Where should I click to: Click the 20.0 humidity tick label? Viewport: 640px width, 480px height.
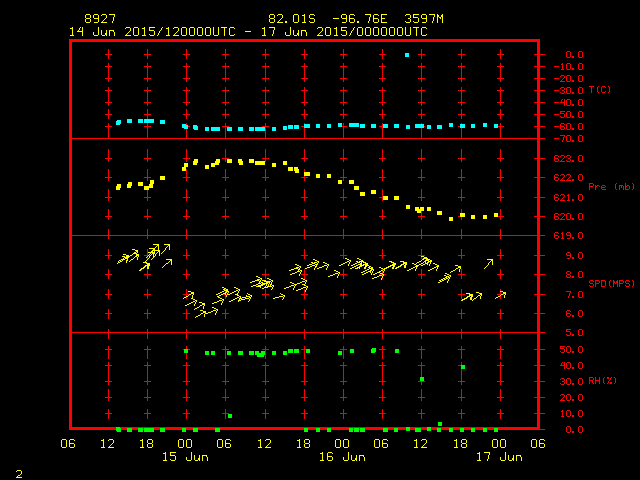coord(571,398)
